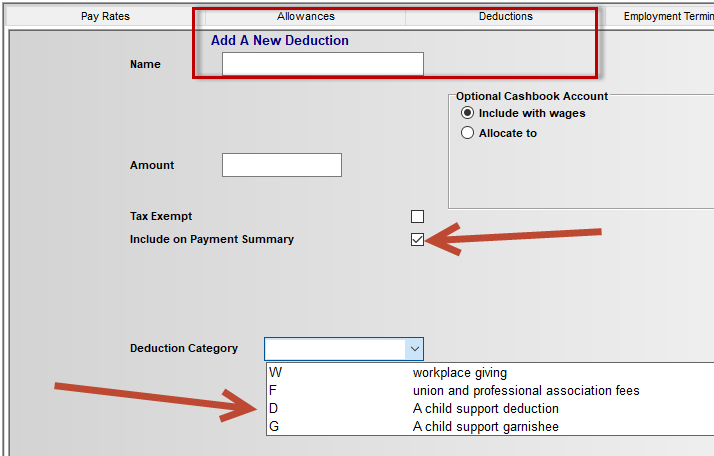Choose W workplace giving category
The image size is (714, 456).
point(459,373)
